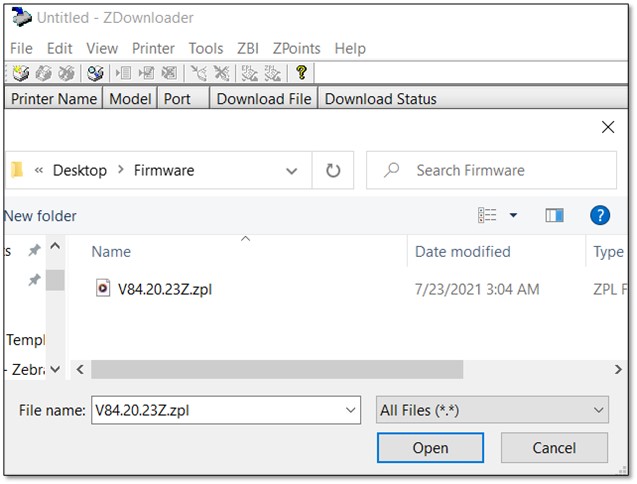Viewport: 637px width, 484px height.
Task: Click into the File name input field
Action: point(218,410)
